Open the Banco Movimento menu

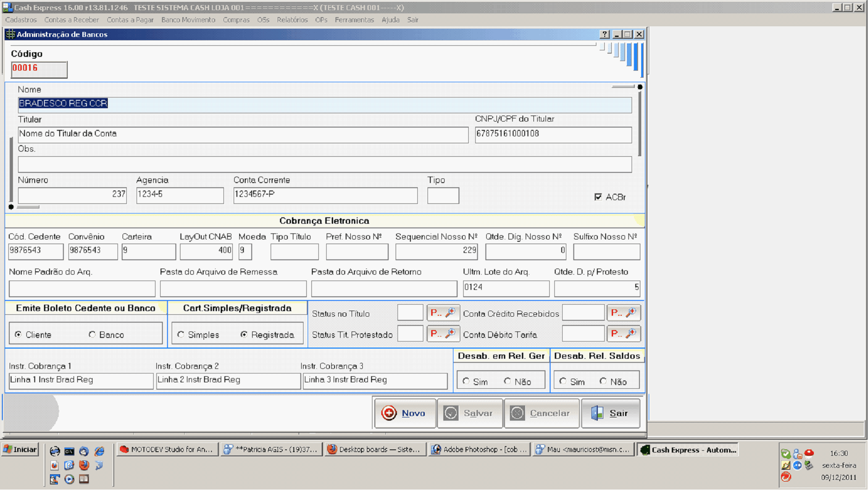[188, 20]
